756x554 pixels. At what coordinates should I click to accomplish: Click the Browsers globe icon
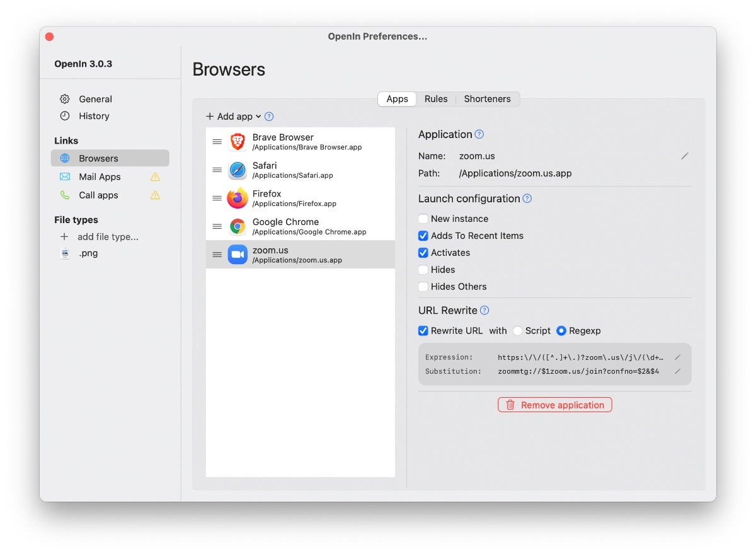point(64,158)
